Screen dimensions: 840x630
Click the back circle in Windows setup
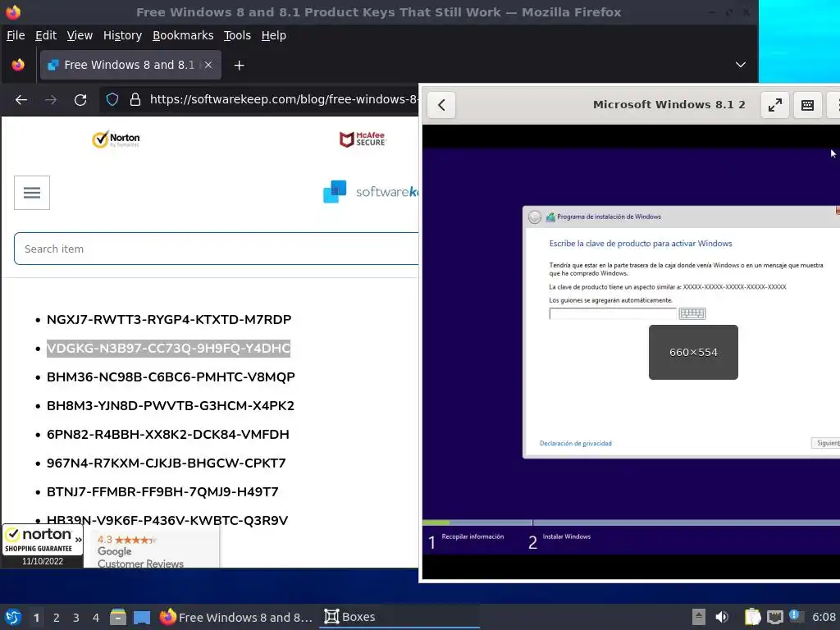point(535,217)
